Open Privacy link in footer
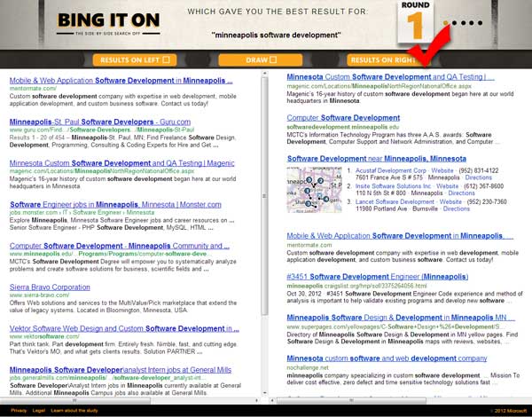Viewport: 532px width, 417px height. pyautogui.click(x=19, y=411)
